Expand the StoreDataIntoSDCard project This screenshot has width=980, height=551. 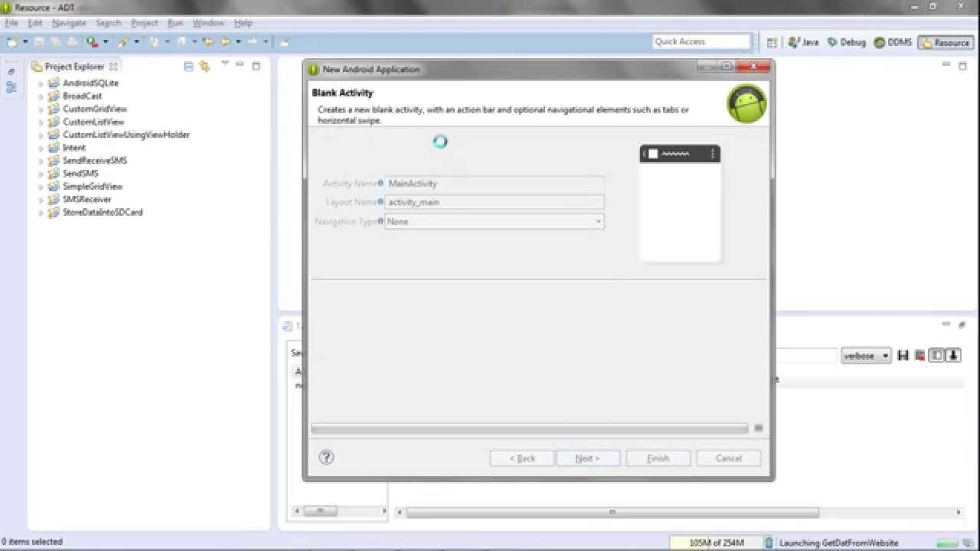coord(41,213)
